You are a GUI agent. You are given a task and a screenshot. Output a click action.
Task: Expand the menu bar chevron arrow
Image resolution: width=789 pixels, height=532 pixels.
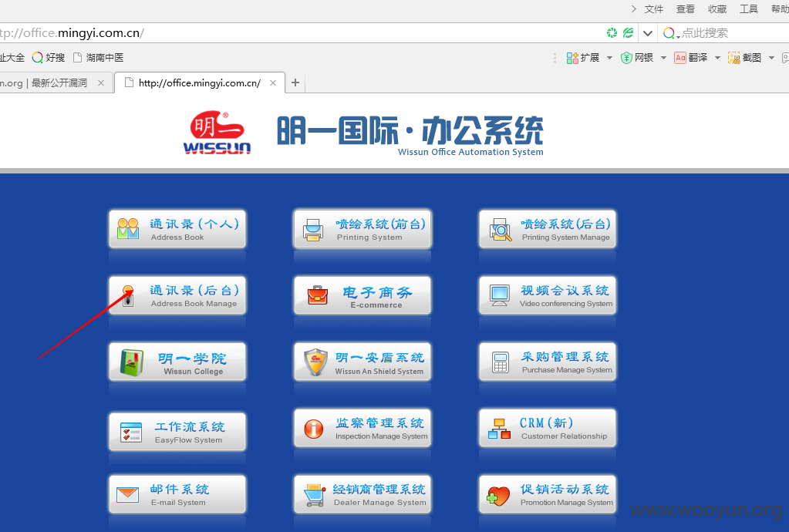(x=633, y=9)
